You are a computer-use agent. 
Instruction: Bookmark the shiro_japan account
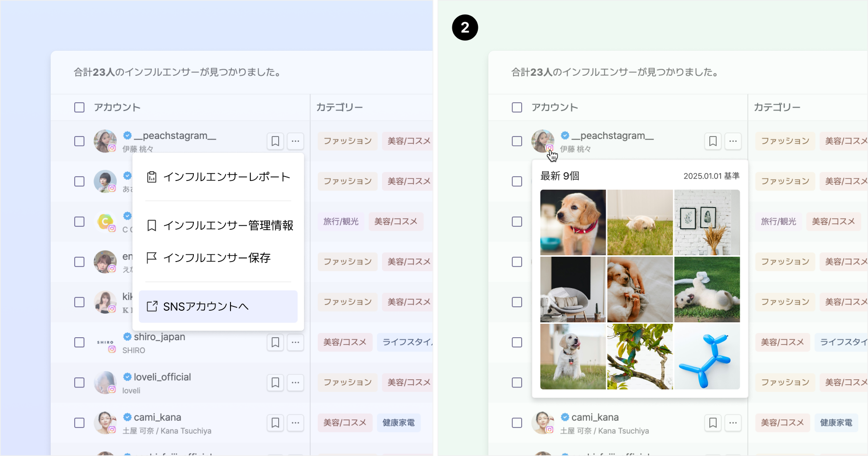[x=275, y=343]
